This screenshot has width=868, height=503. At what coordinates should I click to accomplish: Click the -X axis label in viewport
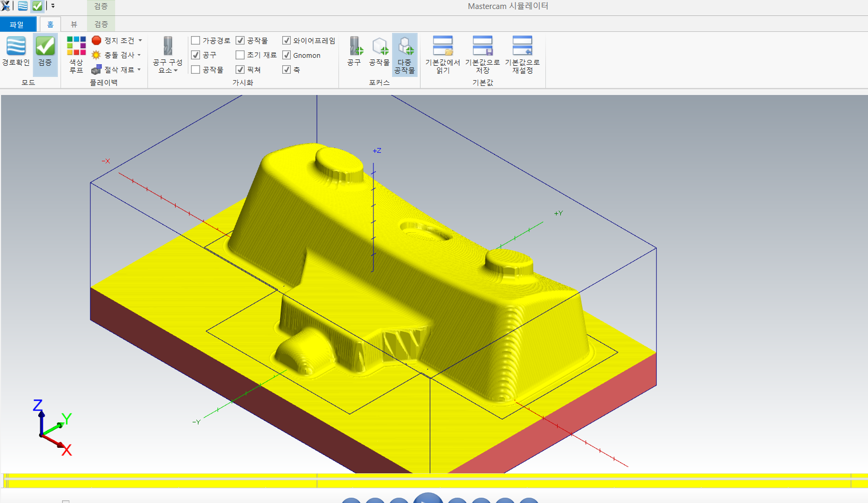(106, 161)
